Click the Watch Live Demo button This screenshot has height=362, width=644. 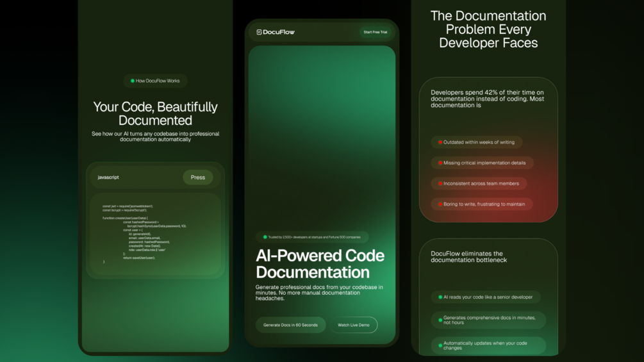354,325
